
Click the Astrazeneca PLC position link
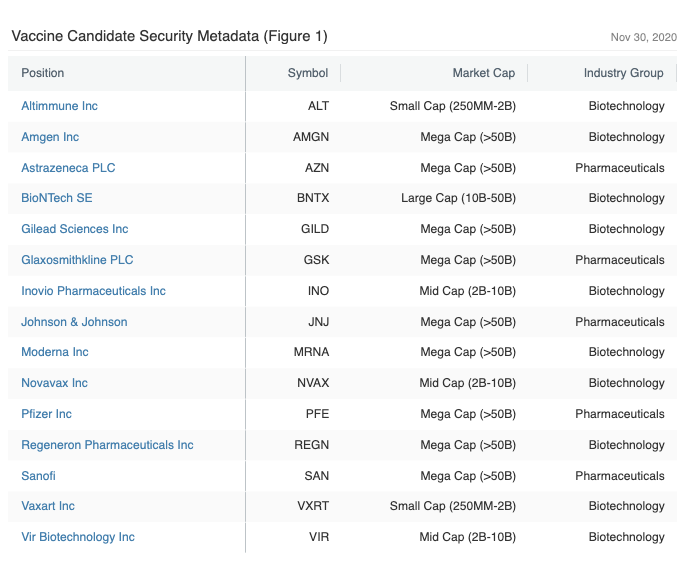68,168
